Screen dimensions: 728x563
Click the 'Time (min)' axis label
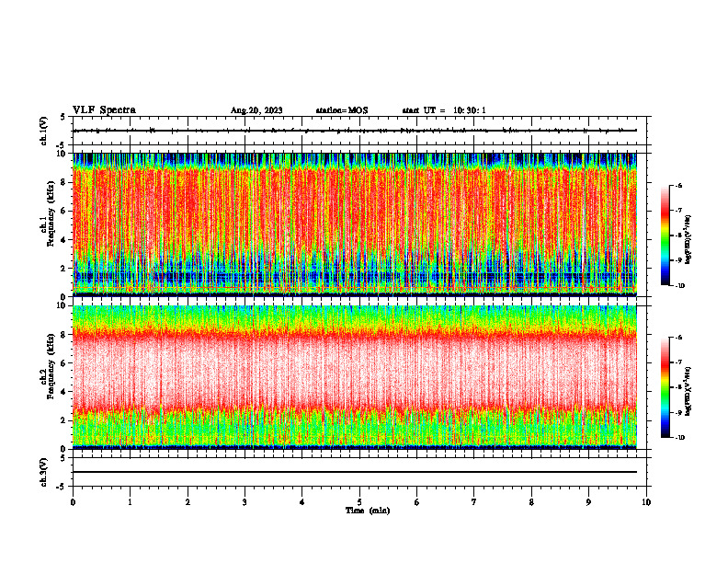[x=368, y=511]
